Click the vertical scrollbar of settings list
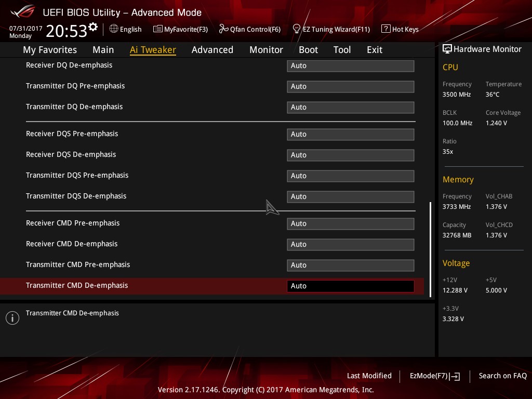532x399 pixels. click(430, 249)
